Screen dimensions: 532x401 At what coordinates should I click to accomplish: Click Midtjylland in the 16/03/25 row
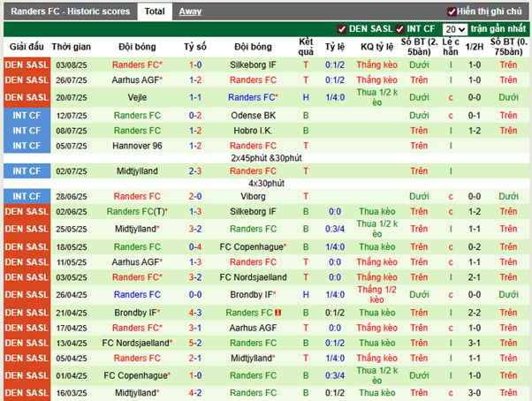(137, 393)
